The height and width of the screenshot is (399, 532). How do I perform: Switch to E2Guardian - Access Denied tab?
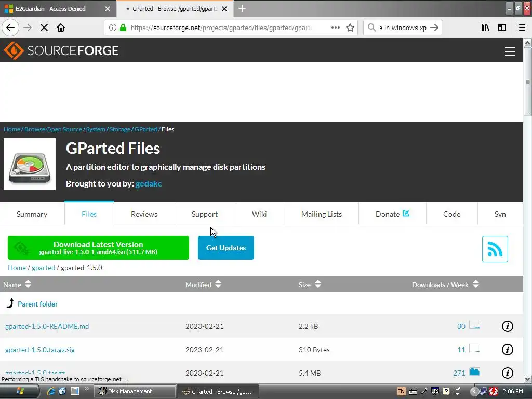(x=58, y=8)
